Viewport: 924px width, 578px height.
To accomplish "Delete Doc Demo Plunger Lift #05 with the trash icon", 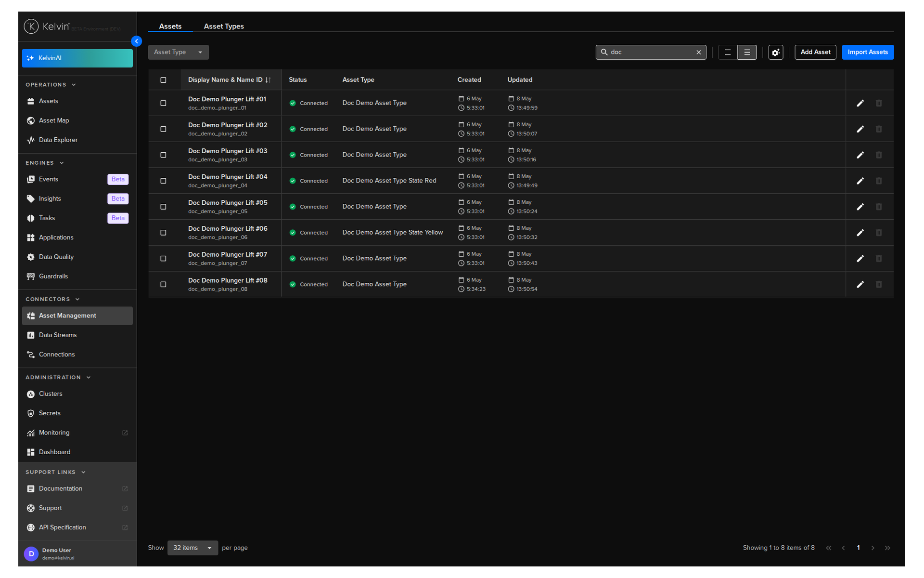I will tap(879, 207).
